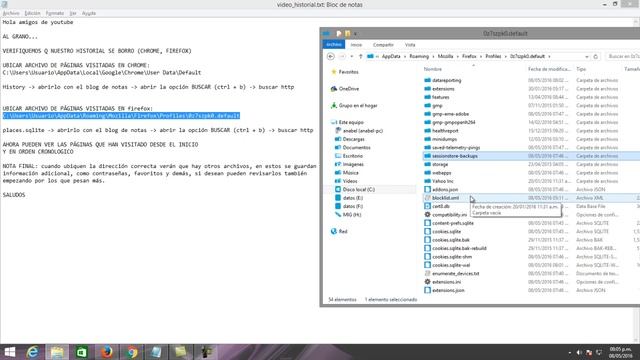
Task: Open File Explorer from the taskbar
Action: pos(57,352)
